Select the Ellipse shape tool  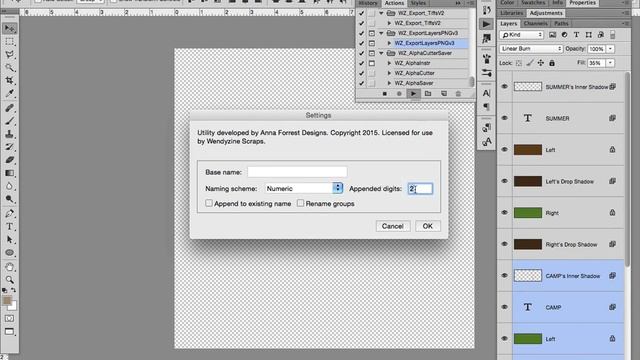[x=9, y=253]
